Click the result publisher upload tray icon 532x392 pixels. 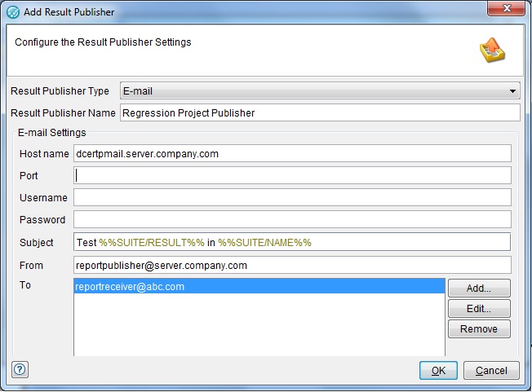click(x=492, y=51)
